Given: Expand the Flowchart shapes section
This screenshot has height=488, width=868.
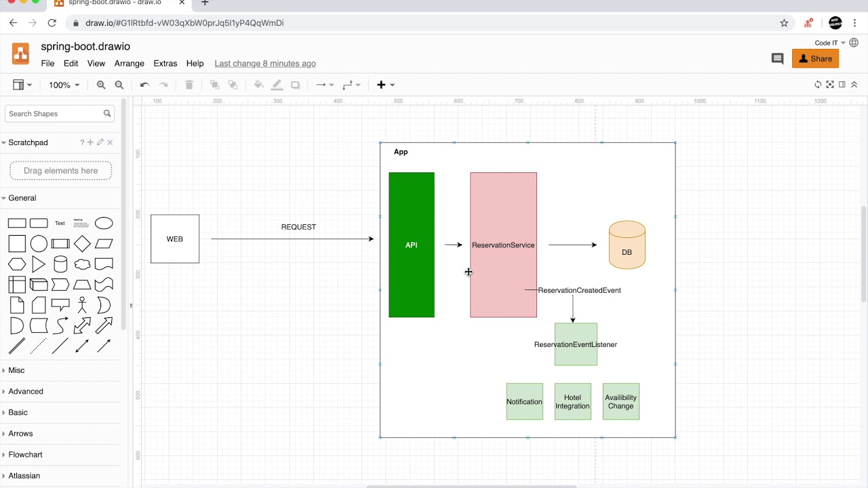Looking at the screenshot, I should pos(25,454).
